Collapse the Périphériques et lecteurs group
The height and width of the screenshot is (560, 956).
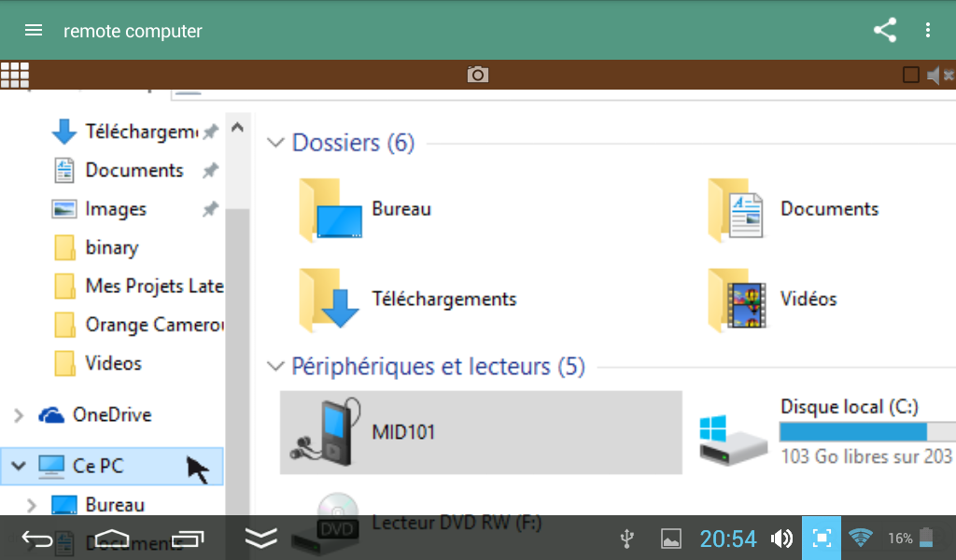pos(275,367)
